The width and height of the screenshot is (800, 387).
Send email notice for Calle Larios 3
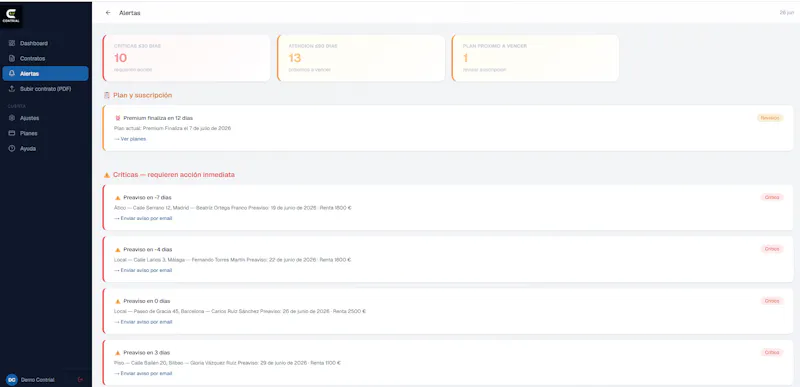click(143, 270)
